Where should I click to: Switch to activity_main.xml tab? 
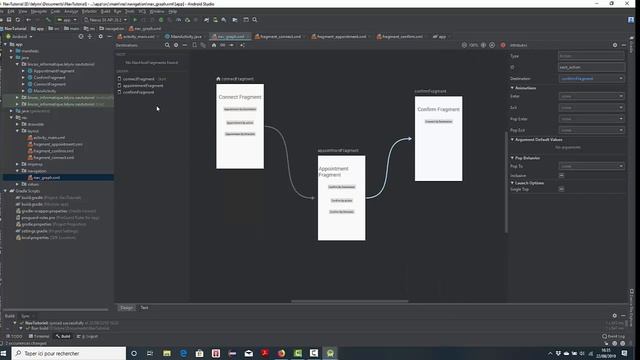click(x=136, y=36)
